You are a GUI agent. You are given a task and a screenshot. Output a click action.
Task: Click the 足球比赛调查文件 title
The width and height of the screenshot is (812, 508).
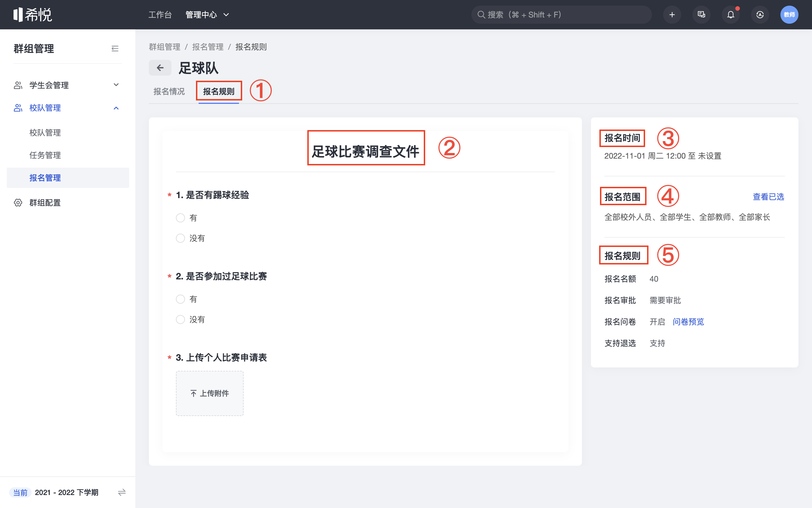pyautogui.click(x=365, y=151)
